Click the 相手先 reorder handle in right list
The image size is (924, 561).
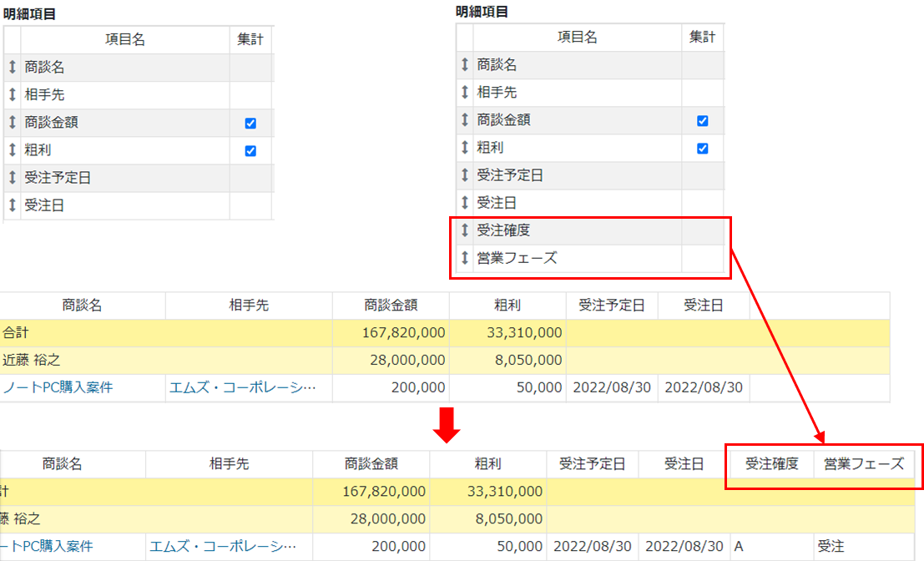465,93
